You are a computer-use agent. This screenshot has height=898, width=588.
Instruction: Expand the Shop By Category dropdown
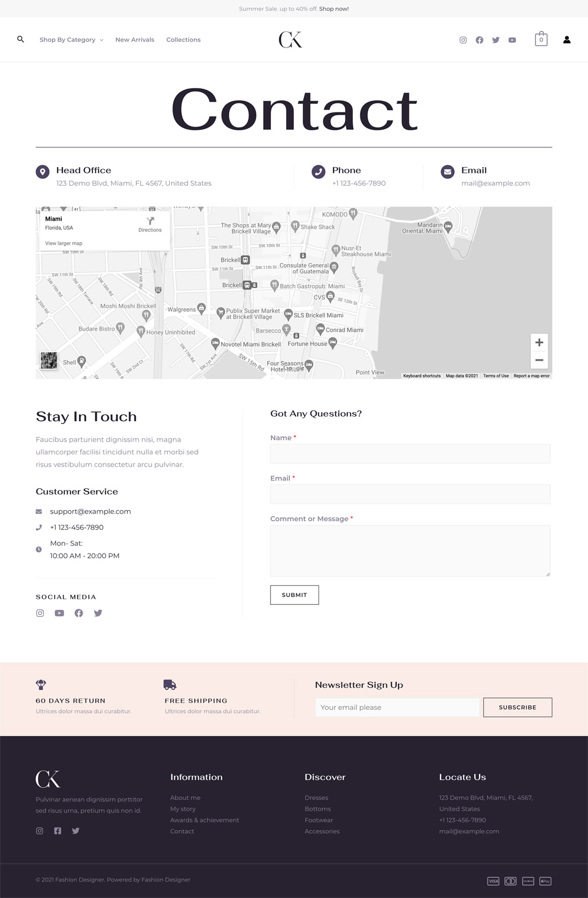pyautogui.click(x=71, y=40)
